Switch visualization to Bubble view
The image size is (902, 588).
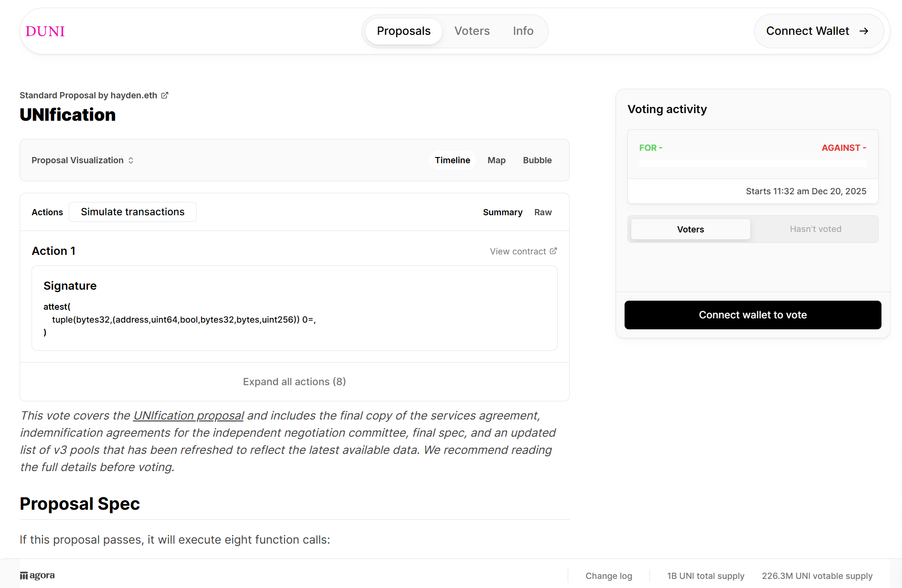click(537, 160)
